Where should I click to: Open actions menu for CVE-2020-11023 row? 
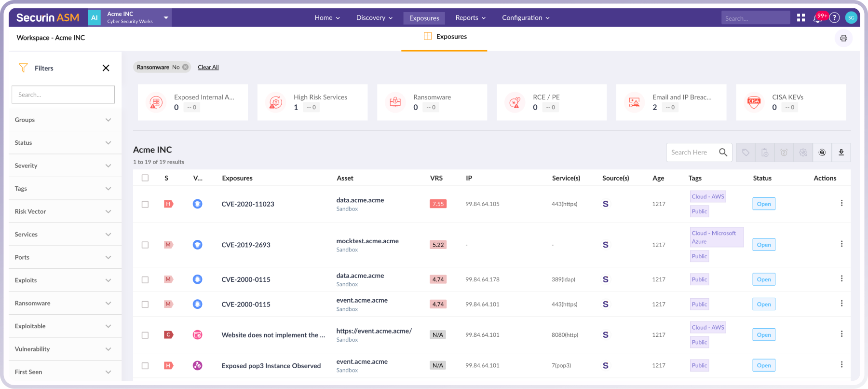pyautogui.click(x=841, y=203)
